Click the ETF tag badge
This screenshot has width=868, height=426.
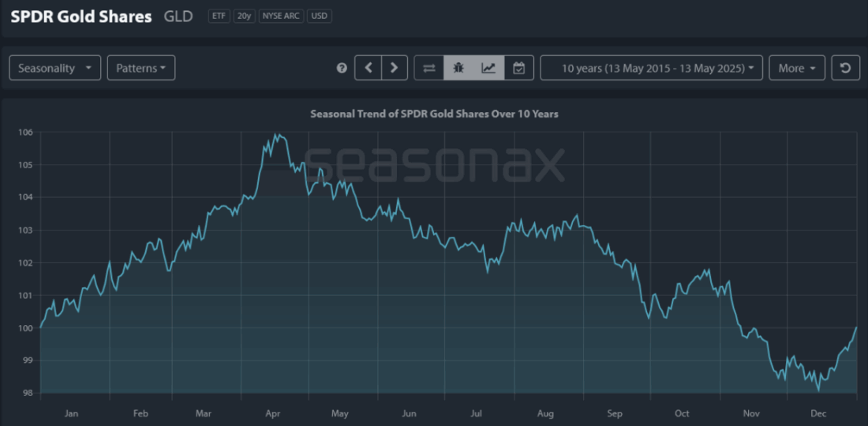pyautogui.click(x=219, y=16)
